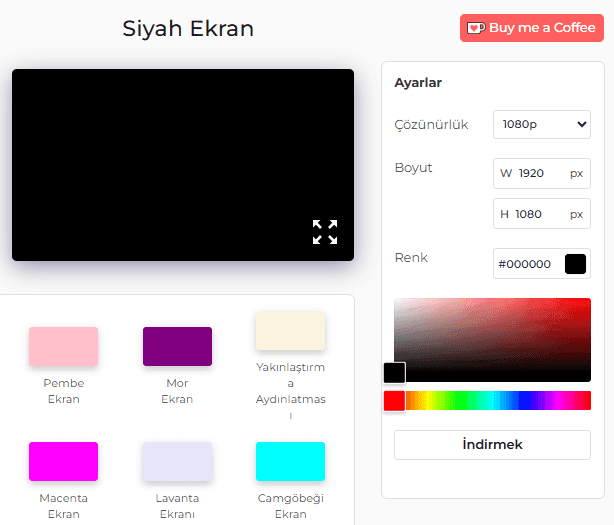Image resolution: width=614 pixels, height=525 pixels.
Task: Open the Pembe Ekran text link
Action: (x=63, y=391)
